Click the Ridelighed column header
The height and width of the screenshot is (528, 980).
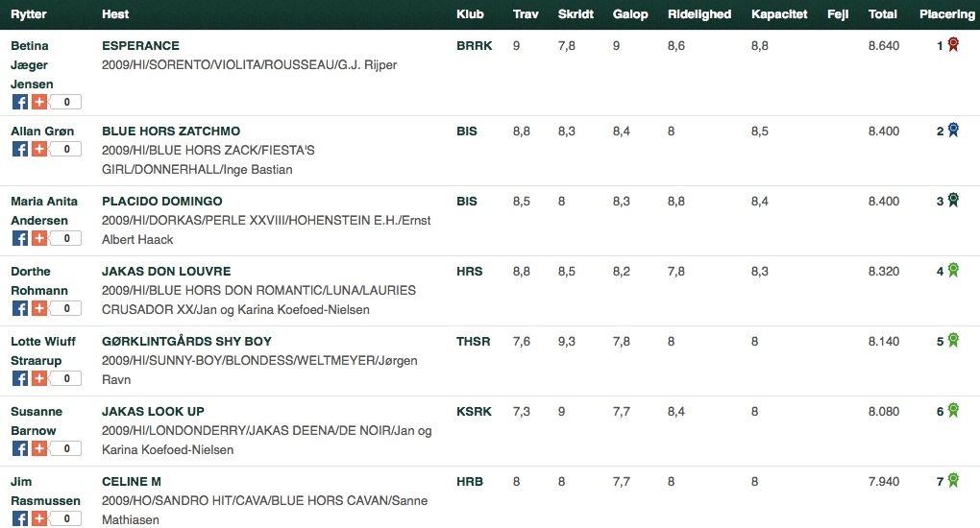click(x=699, y=13)
